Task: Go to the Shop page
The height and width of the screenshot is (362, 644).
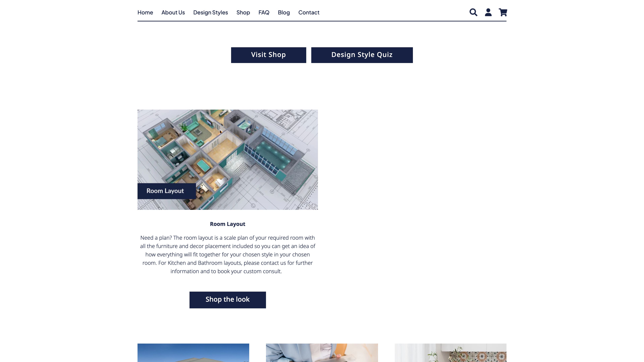Action: point(243,13)
